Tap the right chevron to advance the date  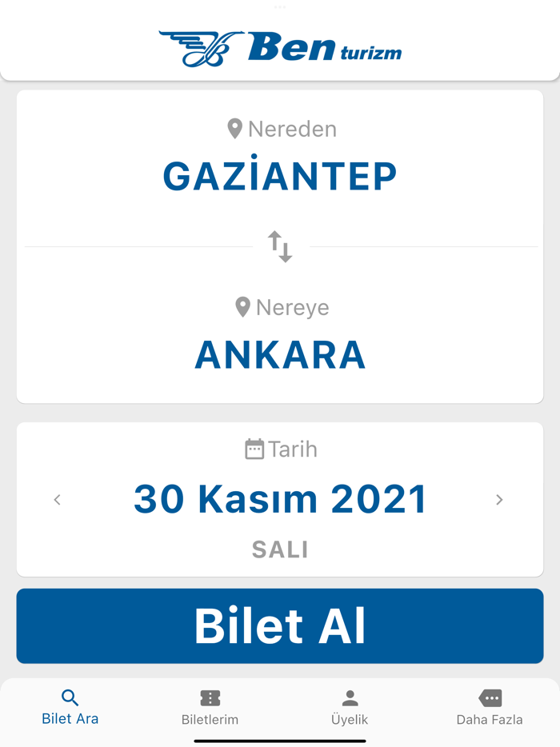(x=499, y=499)
